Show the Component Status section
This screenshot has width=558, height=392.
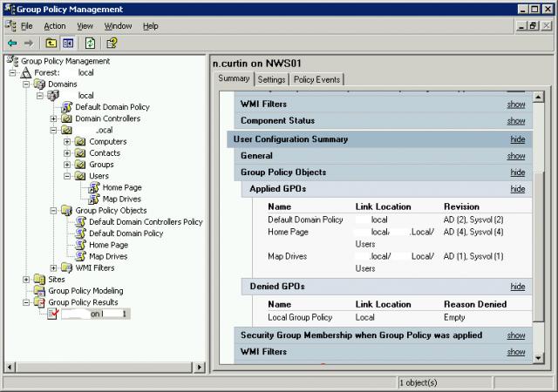tap(516, 120)
